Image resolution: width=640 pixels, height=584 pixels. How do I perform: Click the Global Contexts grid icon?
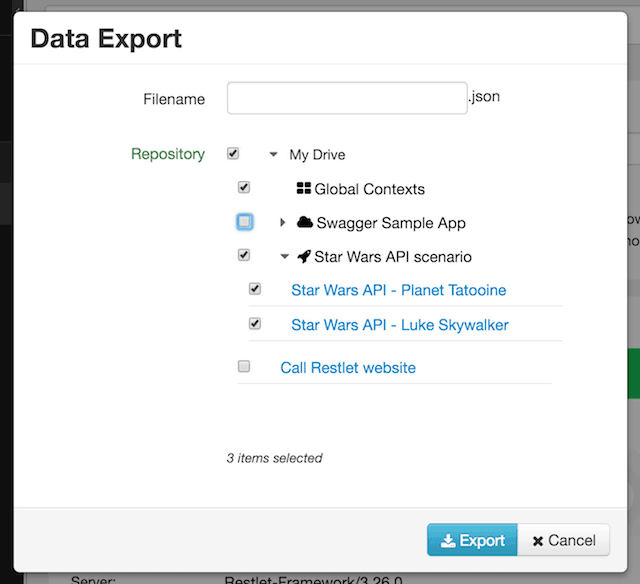coord(304,188)
